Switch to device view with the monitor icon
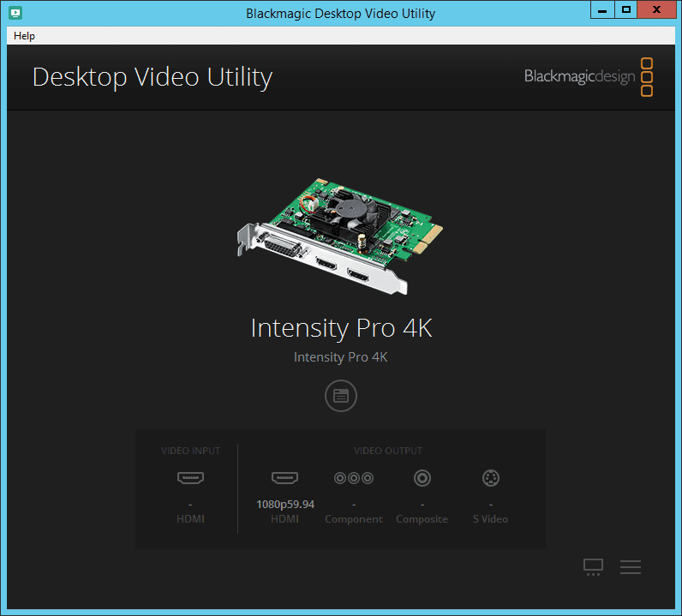This screenshot has width=682, height=616. [x=593, y=567]
